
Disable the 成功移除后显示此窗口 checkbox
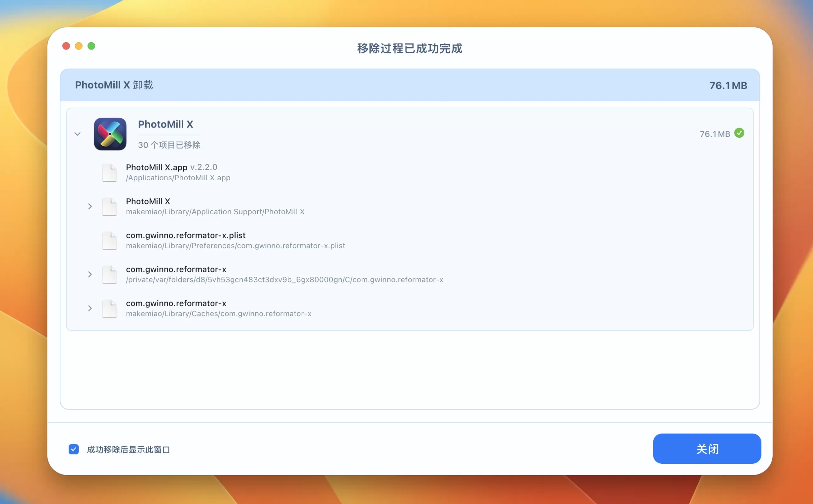tap(73, 449)
